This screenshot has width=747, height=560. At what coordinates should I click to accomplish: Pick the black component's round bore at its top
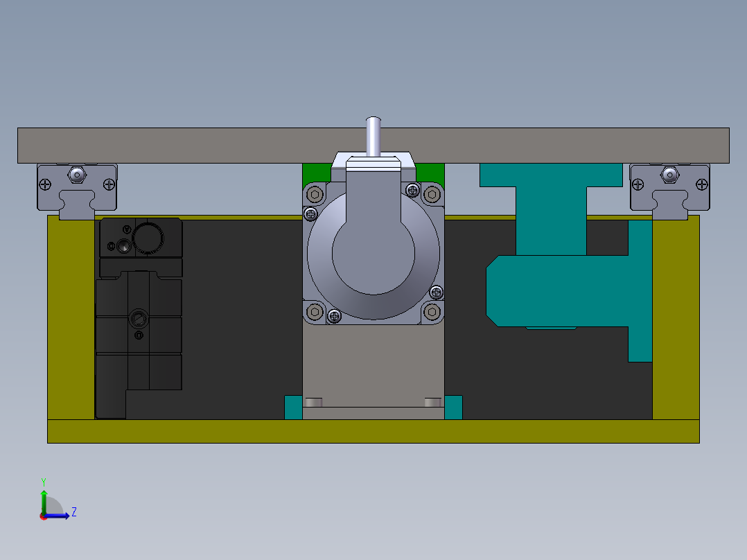pos(148,237)
